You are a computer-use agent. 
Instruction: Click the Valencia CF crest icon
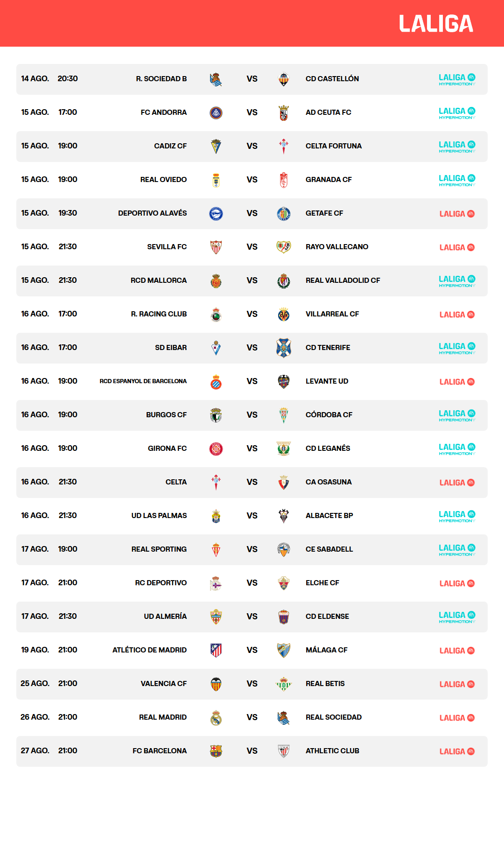(x=216, y=684)
